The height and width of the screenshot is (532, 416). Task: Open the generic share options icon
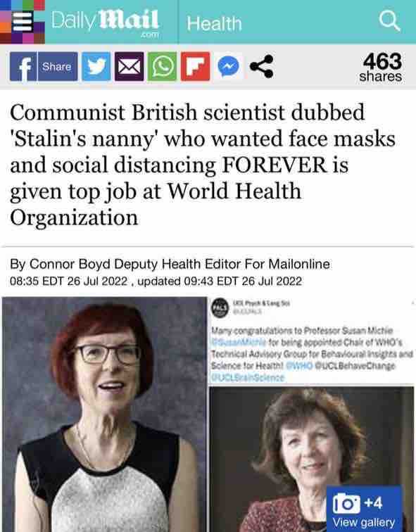click(x=261, y=66)
